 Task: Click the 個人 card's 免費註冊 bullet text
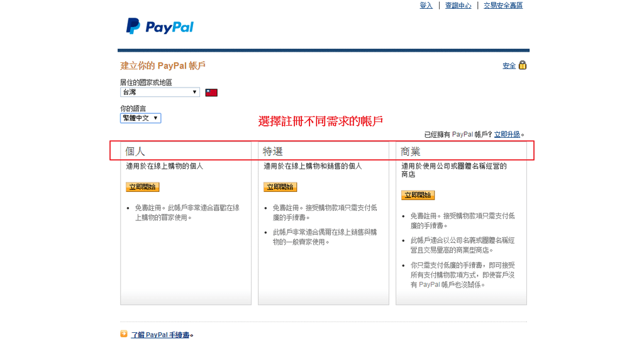(187, 213)
